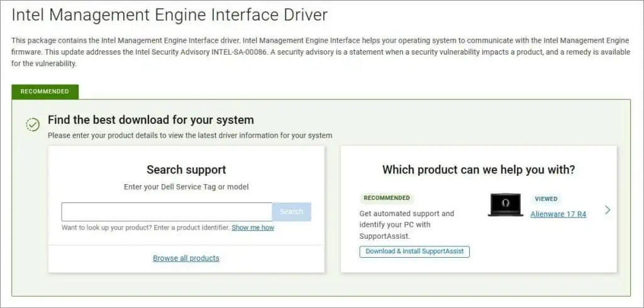Click the 'Enter your Dell Service Tag or model' text
This screenshot has width=644, height=308.
(186, 187)
